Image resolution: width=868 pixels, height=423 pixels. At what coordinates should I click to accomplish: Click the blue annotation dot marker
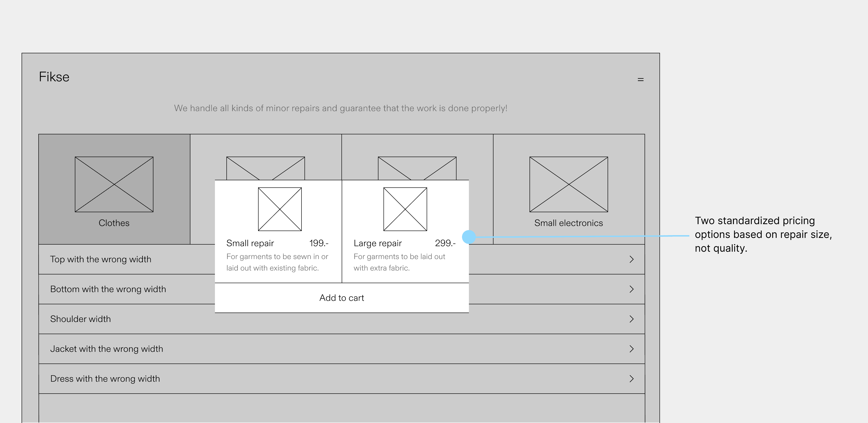click(x=469, y=237)
